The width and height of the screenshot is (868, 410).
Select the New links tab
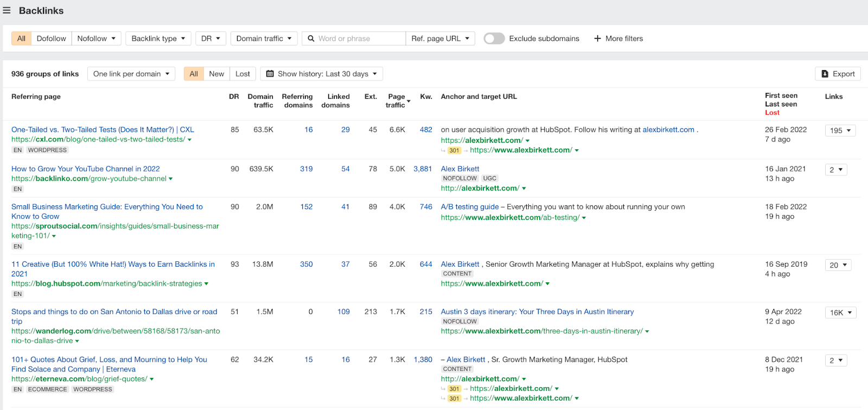216,74
